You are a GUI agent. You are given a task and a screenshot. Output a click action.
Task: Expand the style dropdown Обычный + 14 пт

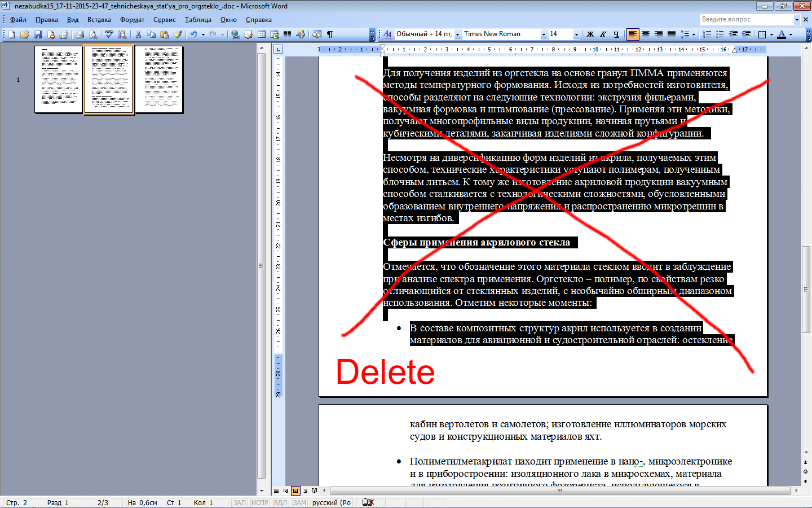(x=457, y=34)
